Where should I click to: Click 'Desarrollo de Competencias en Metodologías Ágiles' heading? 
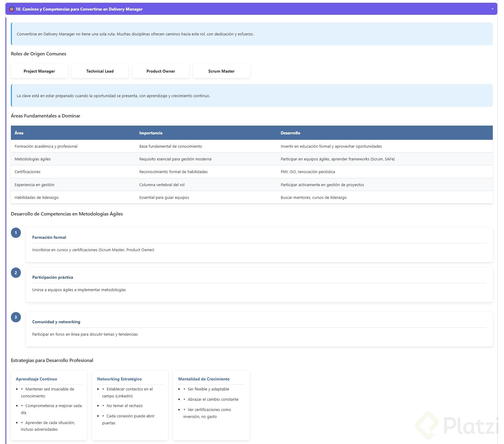[67, 214]
